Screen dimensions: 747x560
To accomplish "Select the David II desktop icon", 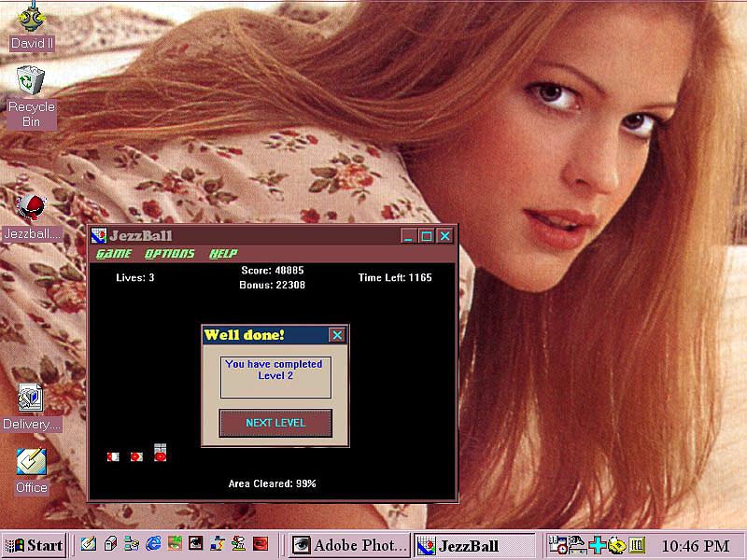I will (32, 26).
